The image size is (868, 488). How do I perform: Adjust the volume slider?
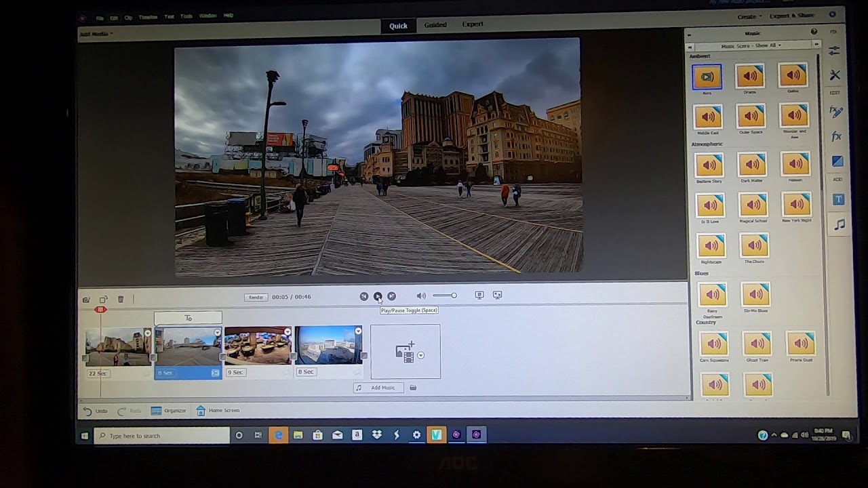click(x=445, y=296)
